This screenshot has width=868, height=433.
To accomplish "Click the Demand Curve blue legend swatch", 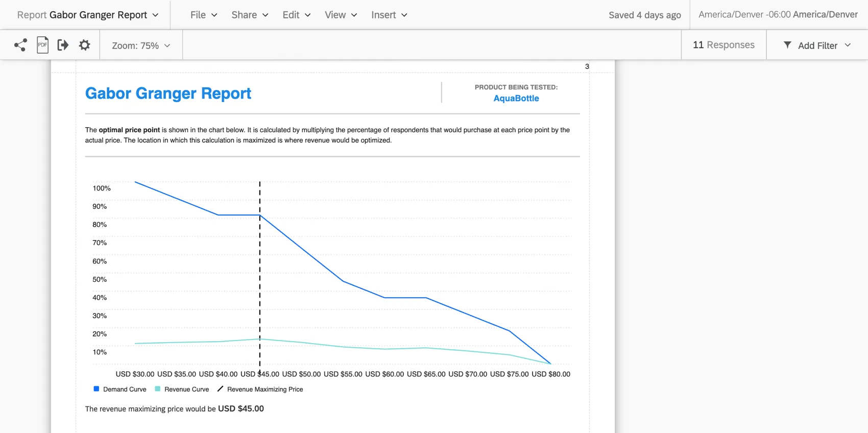I will 97,389.
